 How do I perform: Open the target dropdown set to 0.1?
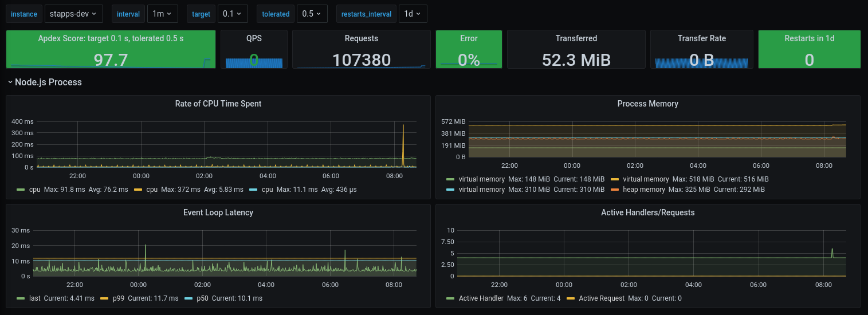click(x=233, y=14)
